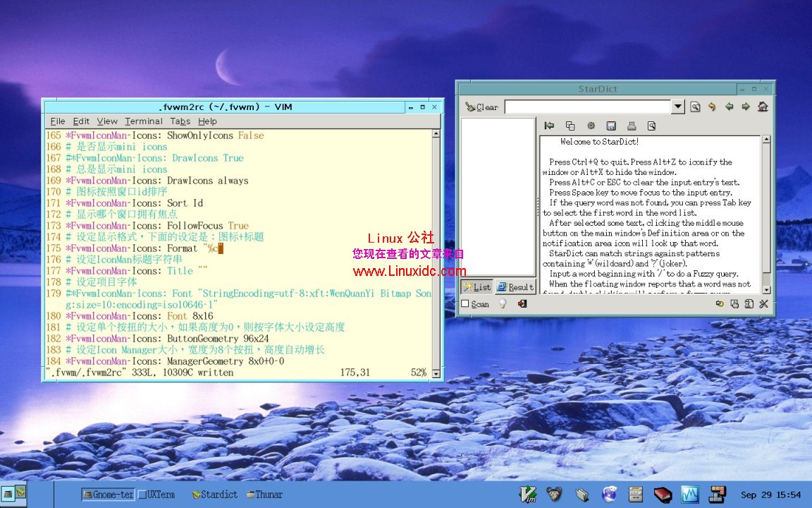The width and height of the screenshot is (812, 508).
Task: Click the home icon in StarDict toolbar
Action: coord(762,107)
